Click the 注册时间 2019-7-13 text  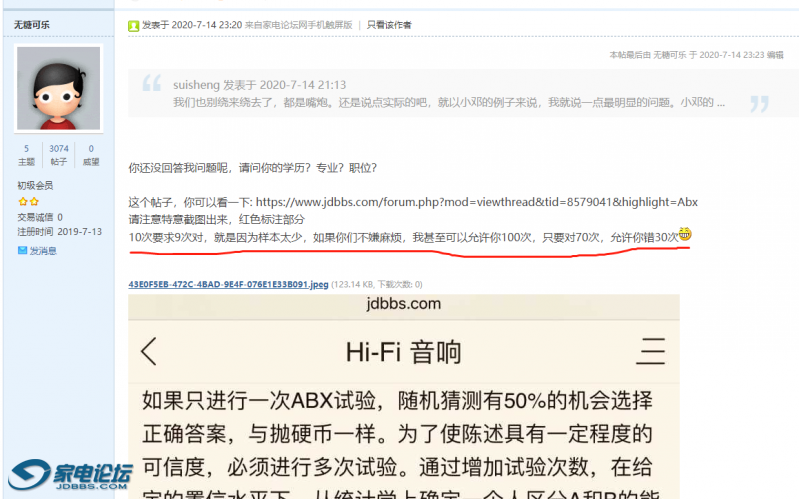click(x=60, y=232)
